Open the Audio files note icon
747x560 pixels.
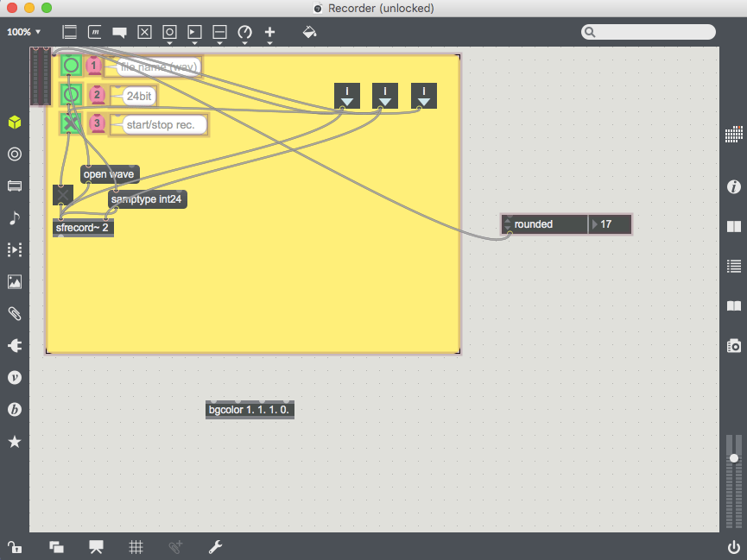point(14,217)
